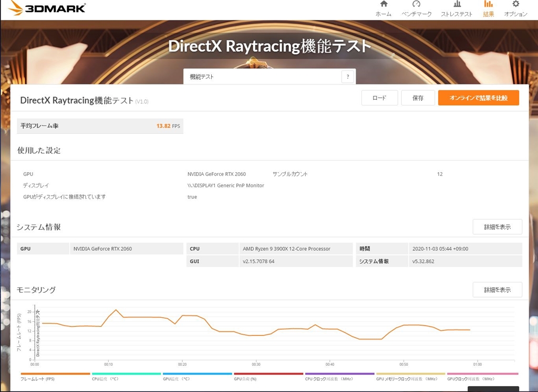This screenshot has width=538, height=392.
Task: Click the 3DMARK logo
Action: (46, 7)
